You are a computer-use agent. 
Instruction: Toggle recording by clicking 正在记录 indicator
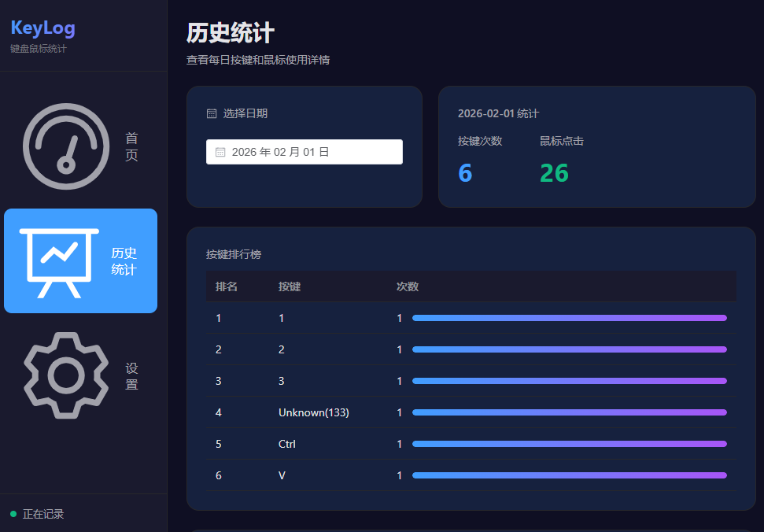point(43,513)
